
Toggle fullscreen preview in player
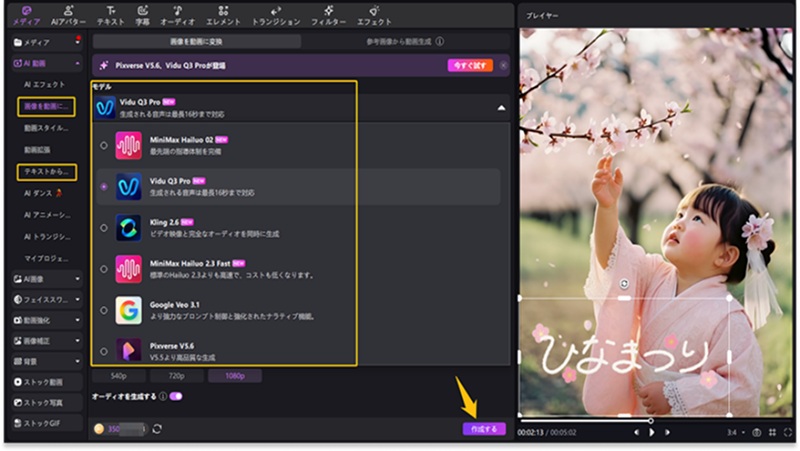point(788,432)
